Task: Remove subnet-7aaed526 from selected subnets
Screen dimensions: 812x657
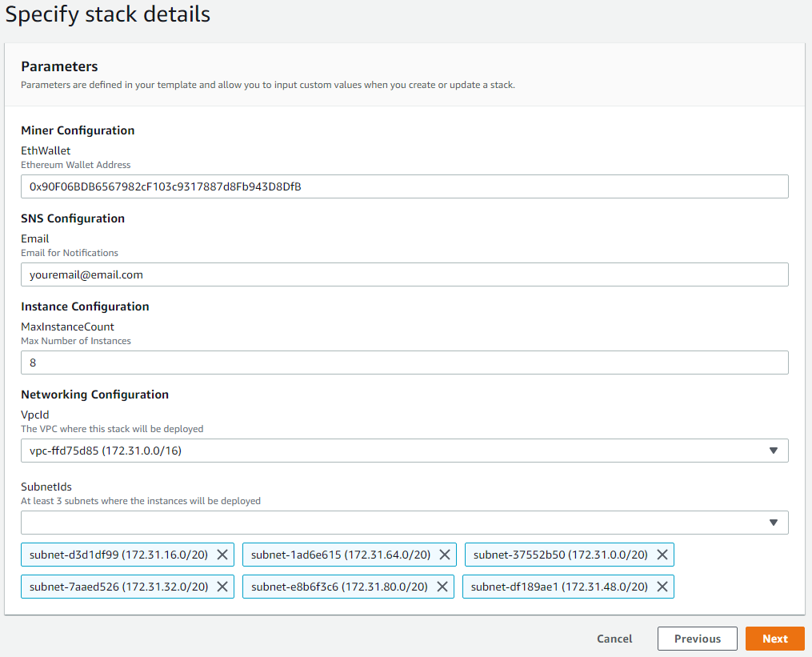Action: pyautogui.click(x=222, y=586)
